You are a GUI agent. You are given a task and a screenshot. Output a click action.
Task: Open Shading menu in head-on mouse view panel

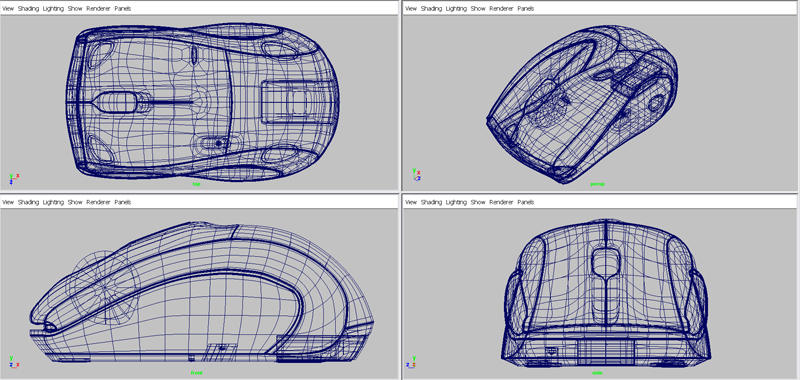point(432,202)
